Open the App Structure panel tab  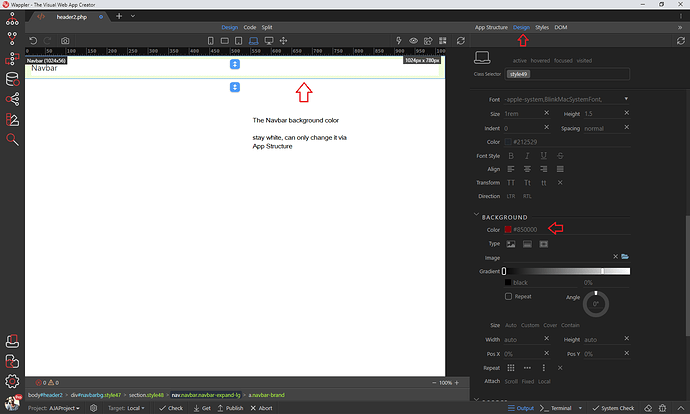pos(491,27)
